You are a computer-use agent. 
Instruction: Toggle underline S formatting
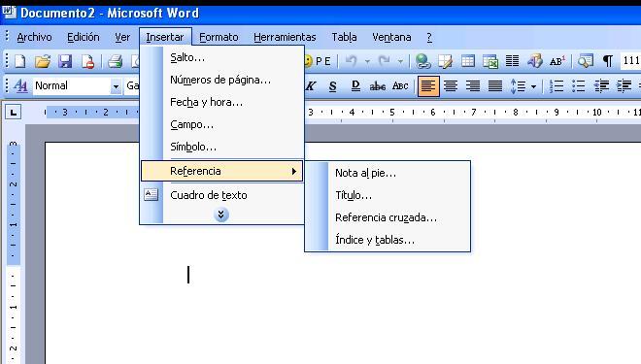pyautogui.click(x=333, y=86)
